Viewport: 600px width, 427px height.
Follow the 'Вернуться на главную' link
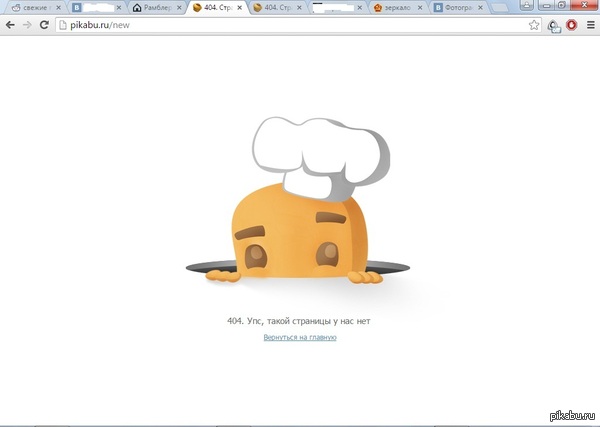click(299, 338)
